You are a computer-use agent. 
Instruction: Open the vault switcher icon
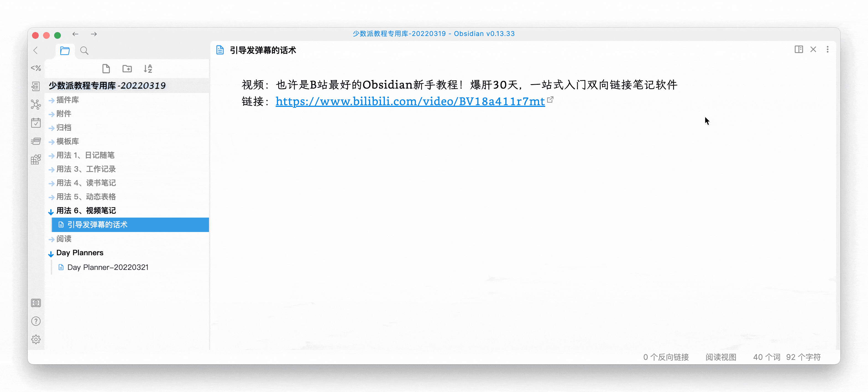click(36, 303)
